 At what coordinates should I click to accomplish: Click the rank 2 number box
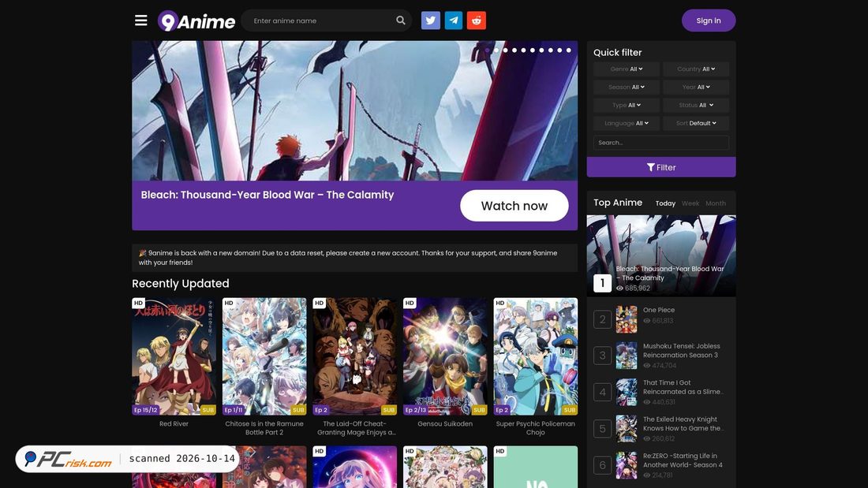click(602, 319)
